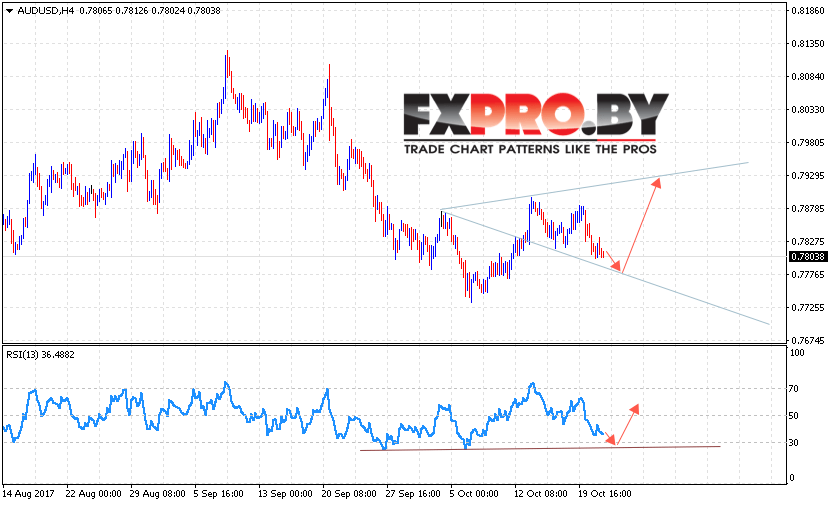
Task: Click the RSI scale level 70
Action: pyautogui.click(x=794, y=389)
